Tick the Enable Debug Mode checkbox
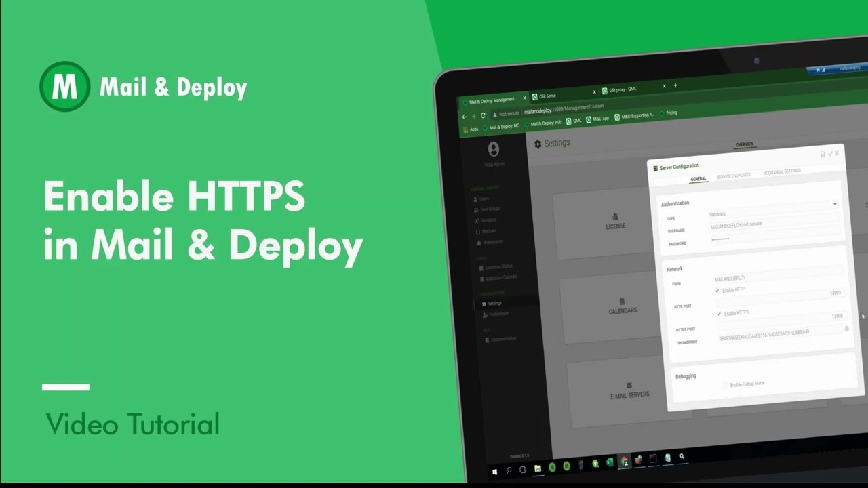 pos(725,385)
